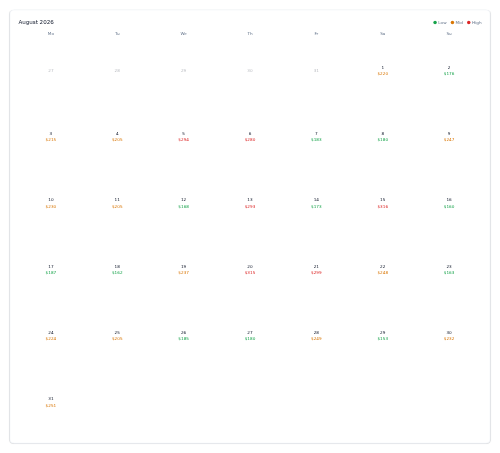
Task: Click greyed-out day 28 from previous month
Action: pos(117,70)
